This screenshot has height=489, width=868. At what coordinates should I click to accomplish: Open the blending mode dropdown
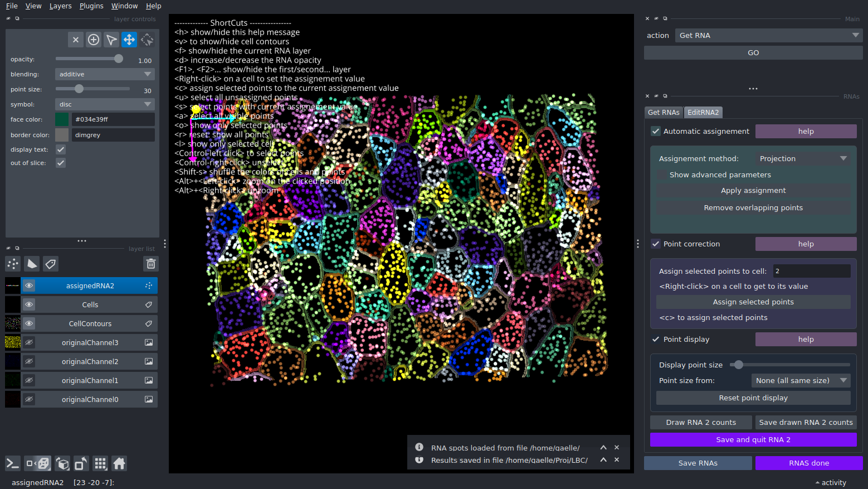[105, 74]
